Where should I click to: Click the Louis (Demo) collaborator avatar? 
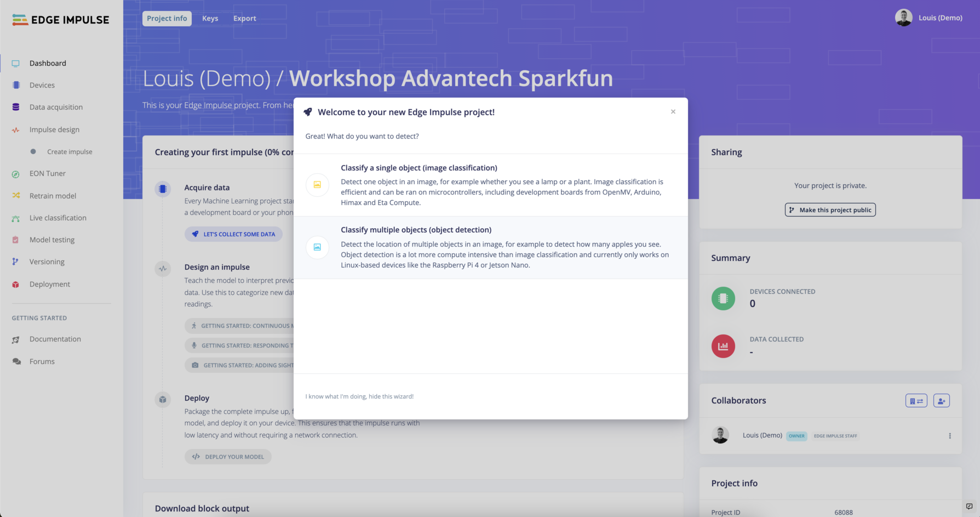pos(720,435)
